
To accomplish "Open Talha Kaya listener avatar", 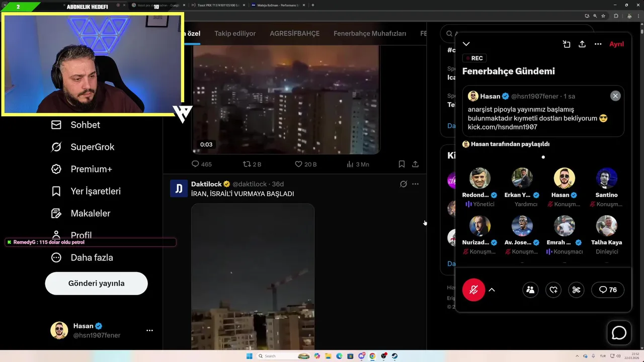I will pyautogui.click(x=607, y=226).
